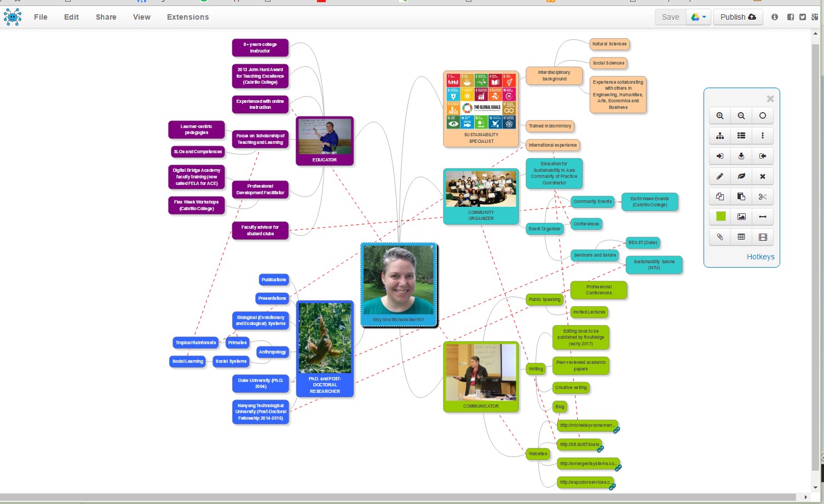Screen dimensions: 824x504
Task: Zoom out using the magnifier minus icon
Action: click(741, 115)
